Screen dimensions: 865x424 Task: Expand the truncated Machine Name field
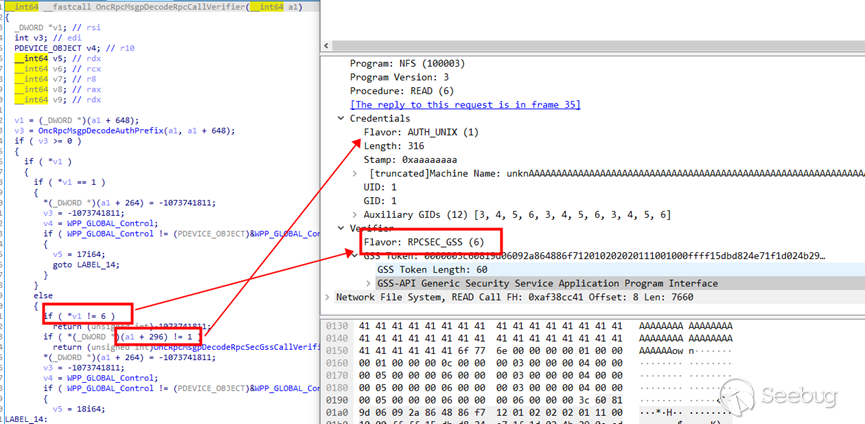pos(357,173)
